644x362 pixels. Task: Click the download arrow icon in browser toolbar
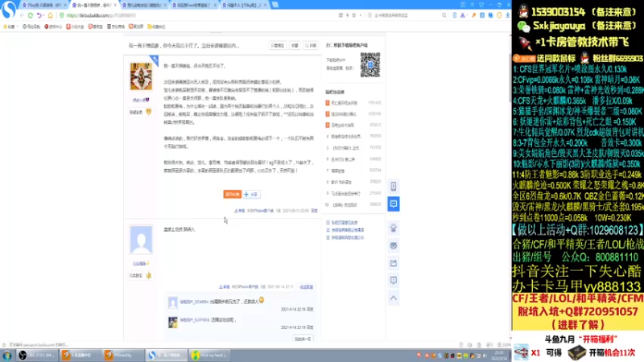pyautogui.click(x=508, y=15)
